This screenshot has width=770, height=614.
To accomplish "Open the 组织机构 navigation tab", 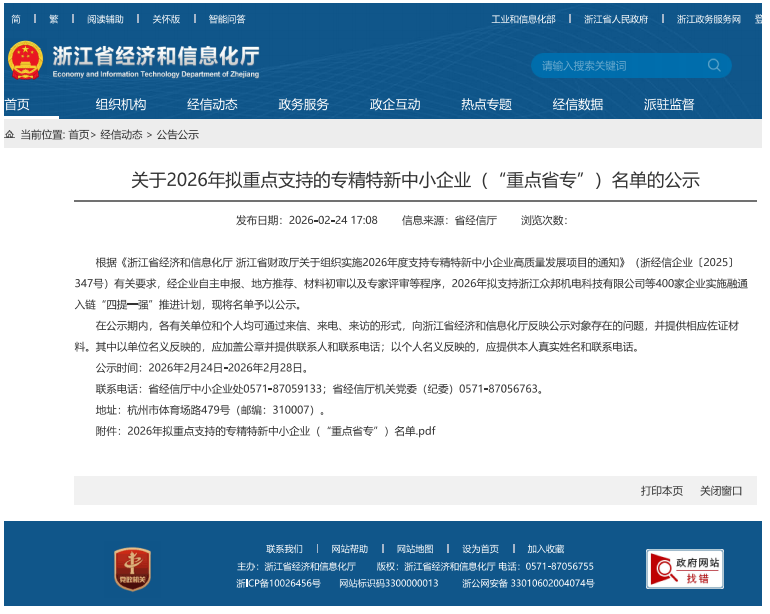I will 121,104.
